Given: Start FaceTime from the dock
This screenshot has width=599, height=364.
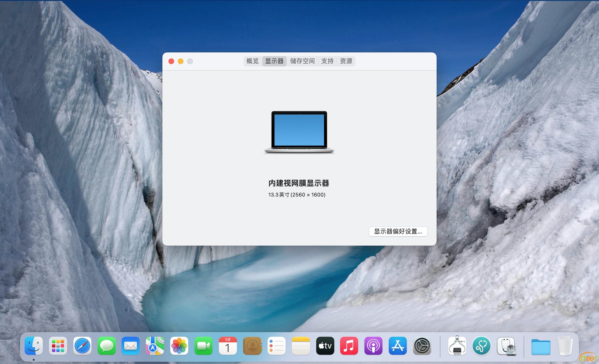Looking at the screenshot, I should coord(204,346).
